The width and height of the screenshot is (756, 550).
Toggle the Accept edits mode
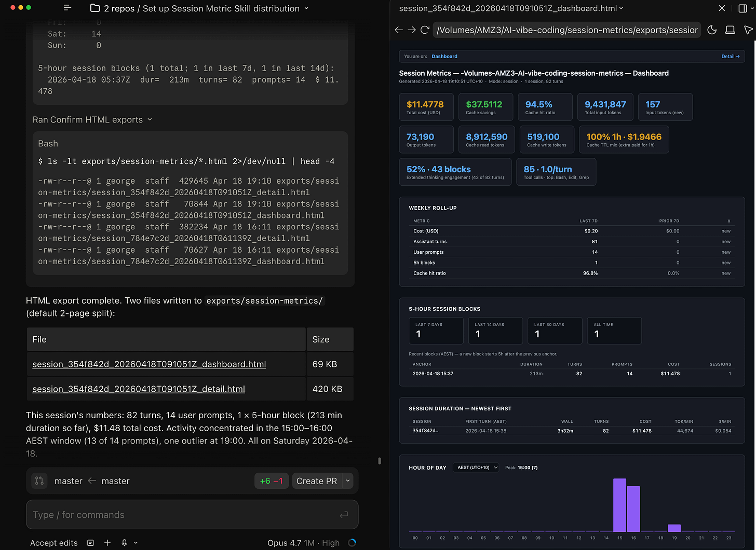tap(54, 543)
